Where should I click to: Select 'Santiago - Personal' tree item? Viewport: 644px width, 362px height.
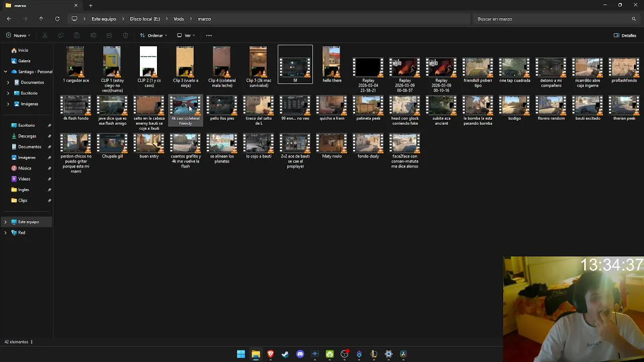[31, 72]
